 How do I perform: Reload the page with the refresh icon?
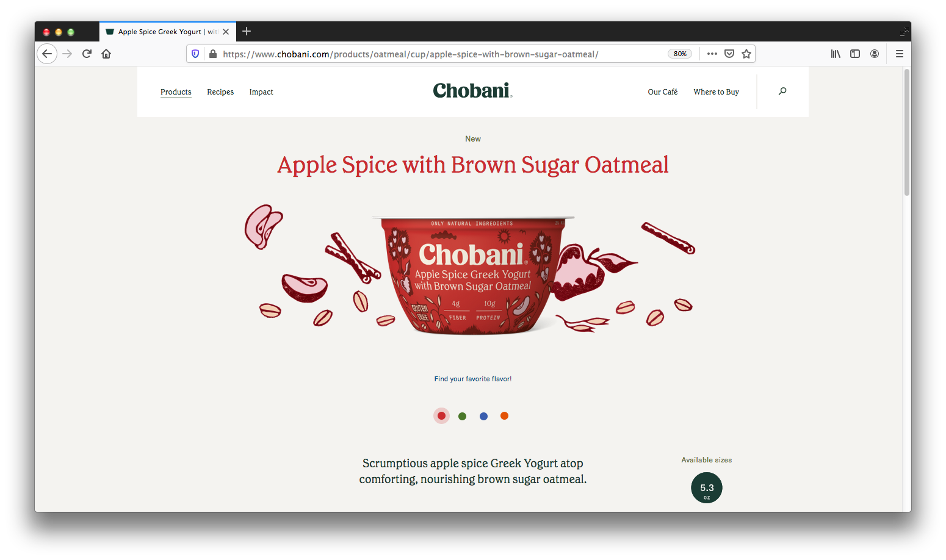[x=87, y=54]
